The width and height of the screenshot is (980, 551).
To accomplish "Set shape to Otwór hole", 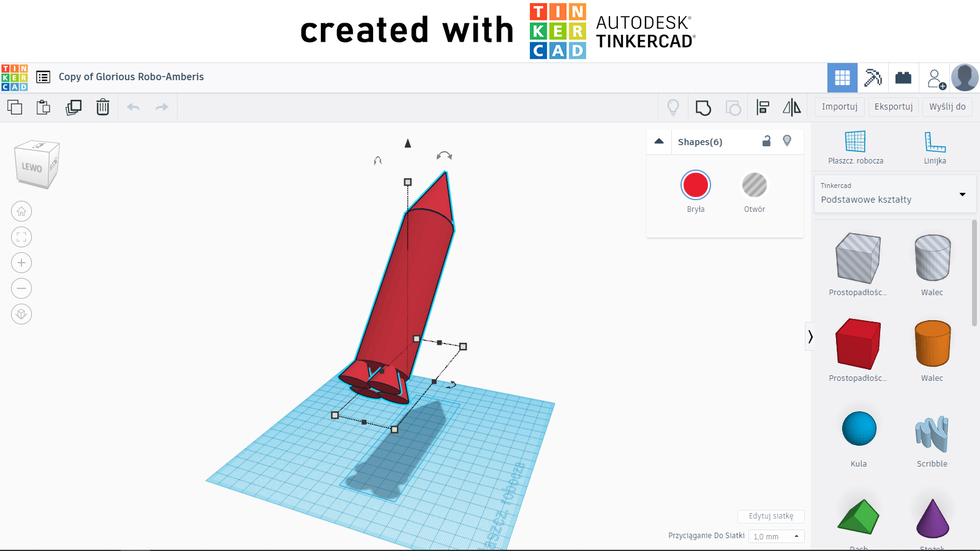I will coord(755,185).
